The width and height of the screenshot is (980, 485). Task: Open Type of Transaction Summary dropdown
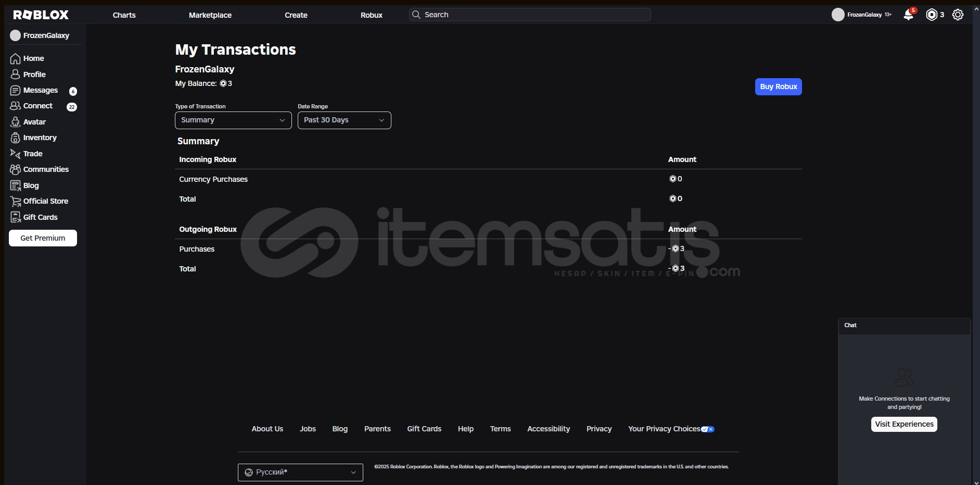233,120
